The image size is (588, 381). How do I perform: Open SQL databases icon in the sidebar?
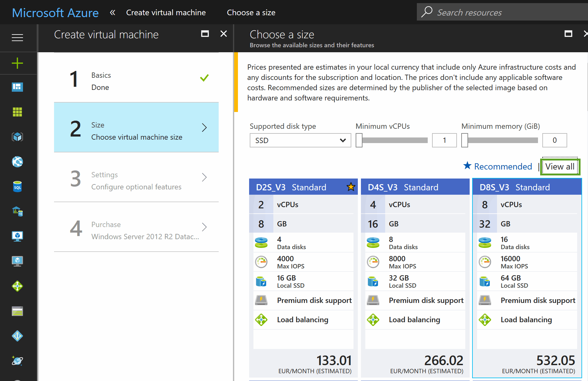pyautogui.click(x=17, y=186)
